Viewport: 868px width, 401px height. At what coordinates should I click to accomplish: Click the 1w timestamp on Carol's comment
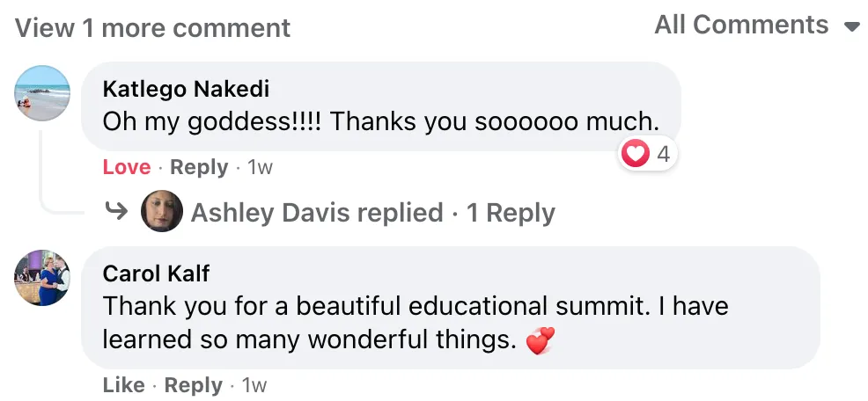click(254, 385)
